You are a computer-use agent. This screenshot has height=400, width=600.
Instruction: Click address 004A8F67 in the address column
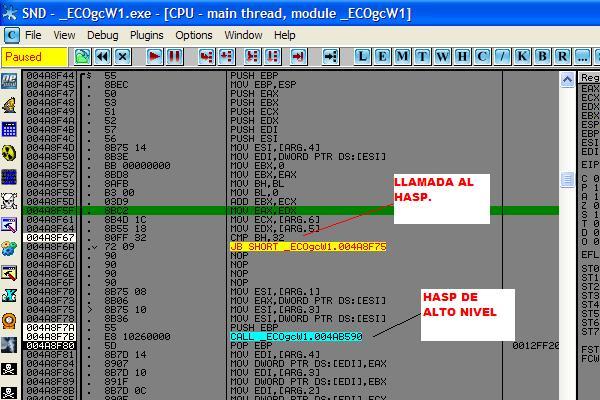[50, 238]
